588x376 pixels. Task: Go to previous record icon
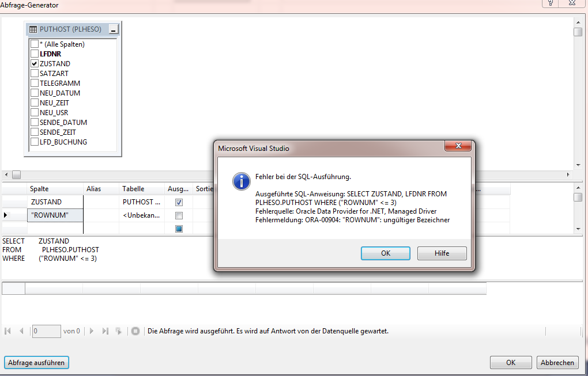click(x=21, y=331)
